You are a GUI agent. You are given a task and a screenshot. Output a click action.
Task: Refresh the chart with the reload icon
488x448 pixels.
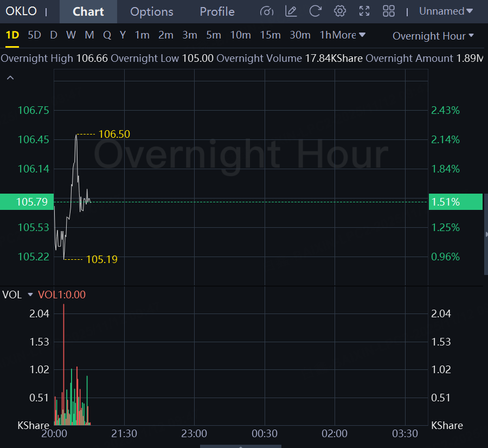tap(315, 11)
